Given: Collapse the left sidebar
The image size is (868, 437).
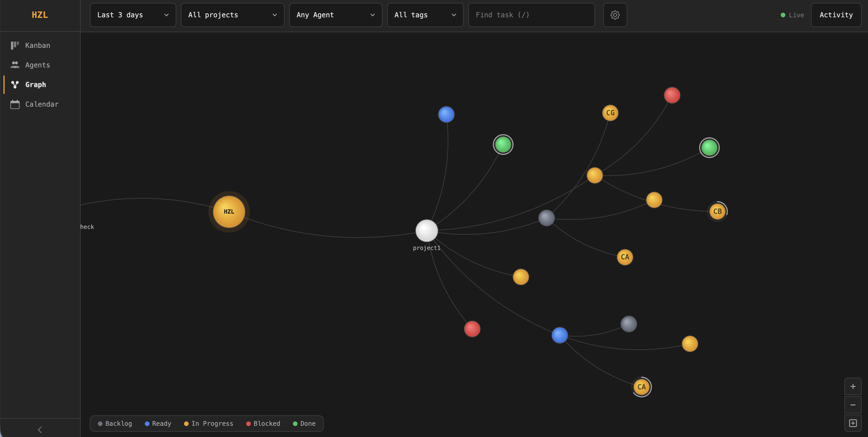Looking at the screenshot, I should [40, 430].
